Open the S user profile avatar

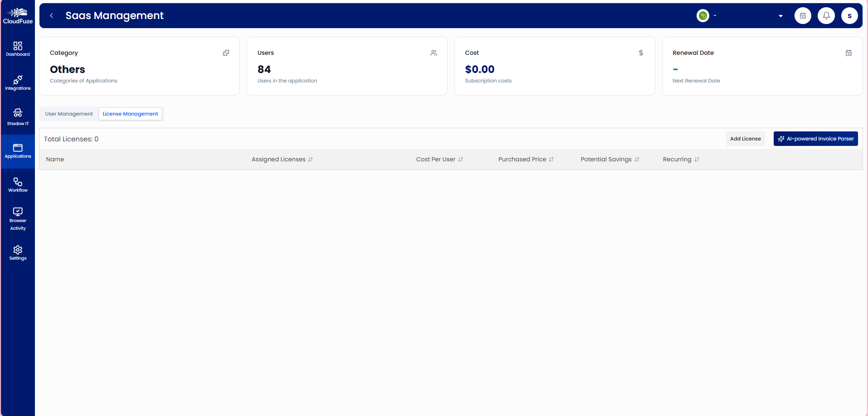point(849,15)
